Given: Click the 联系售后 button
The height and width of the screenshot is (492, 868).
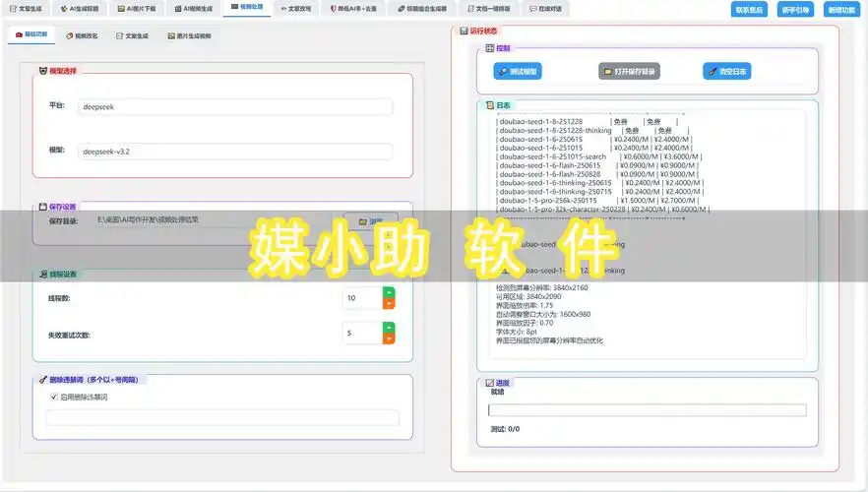Looking at the screenshot, I should (749, 10).
